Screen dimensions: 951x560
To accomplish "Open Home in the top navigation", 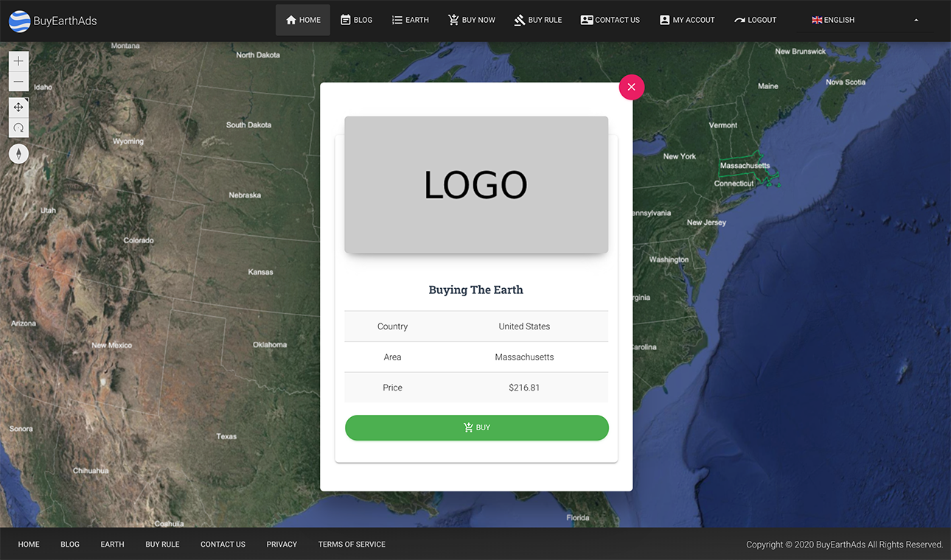I will (x=303, y=20).
